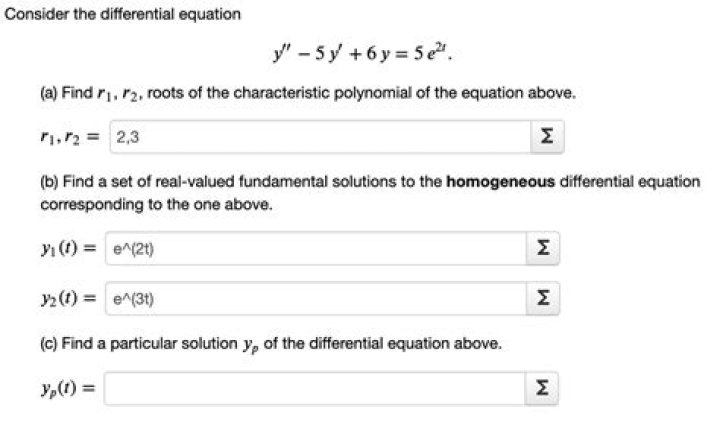Click into y2(t) field showing e^(3t)
Viewport: 720px width, 425px height.
(x=315, y=298)
